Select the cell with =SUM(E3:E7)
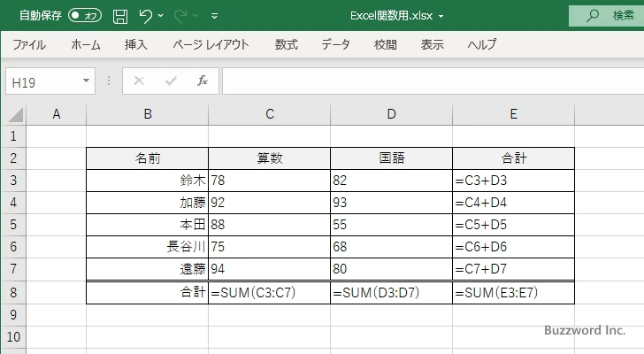Image resolution: width=644 pixels, height=354 pixels. click(513, 292)
